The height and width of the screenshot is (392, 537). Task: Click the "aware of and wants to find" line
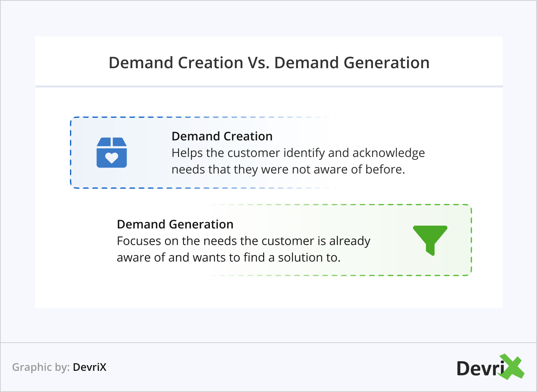(228, 258)
